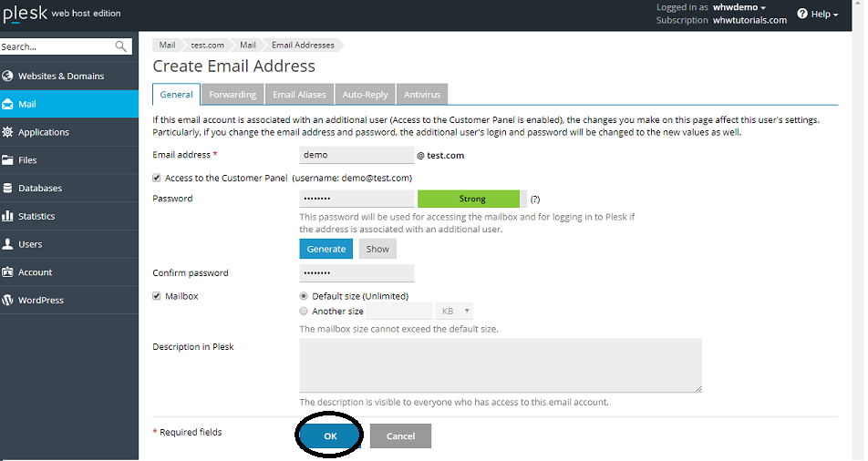Click the Databases icon in sidebar
The width and height of the screenshot is (868, 461).
(8, 189)
